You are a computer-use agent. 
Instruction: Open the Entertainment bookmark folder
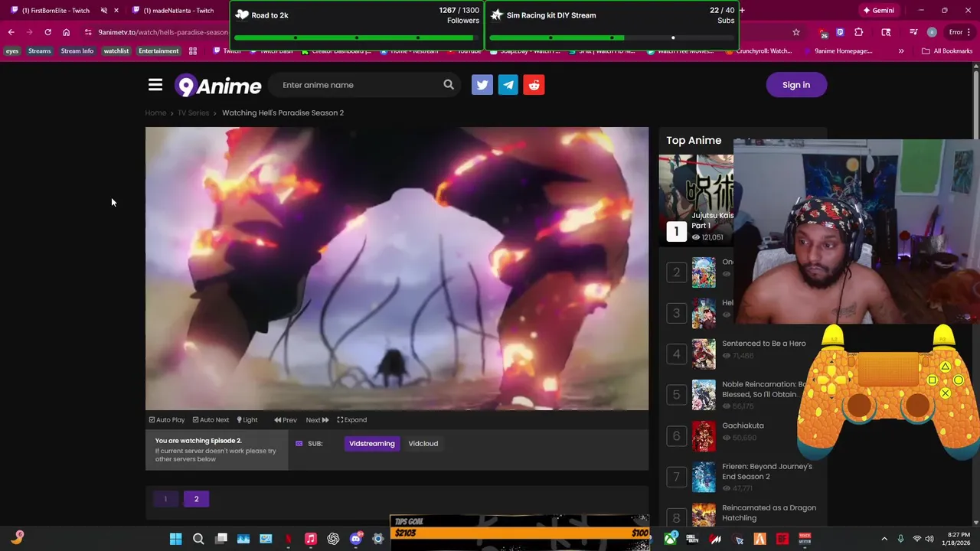point(158,51)
